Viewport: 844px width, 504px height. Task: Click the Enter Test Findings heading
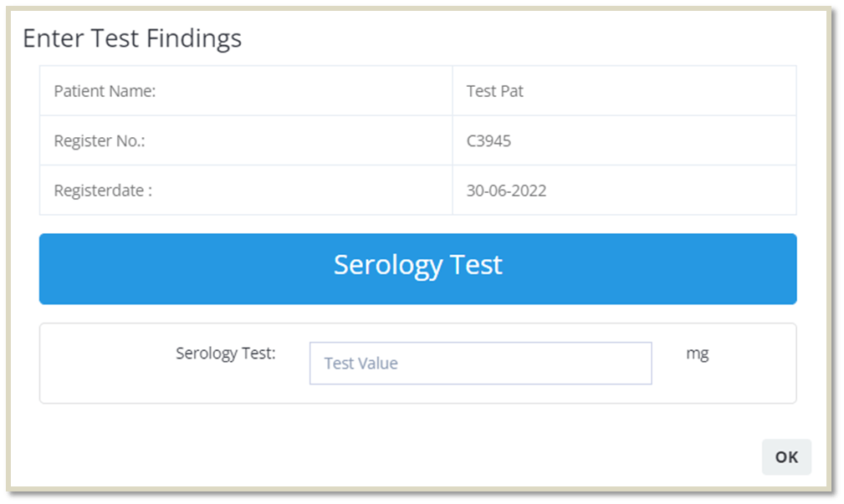tap(132, 38)
